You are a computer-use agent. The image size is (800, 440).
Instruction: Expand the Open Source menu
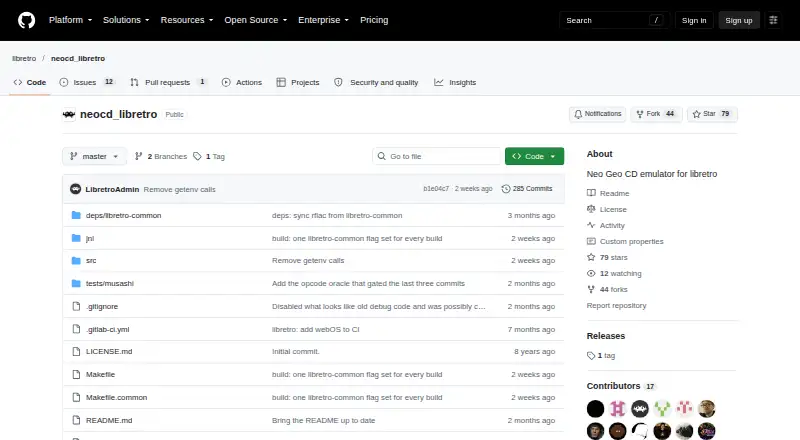tap(256, 20)
